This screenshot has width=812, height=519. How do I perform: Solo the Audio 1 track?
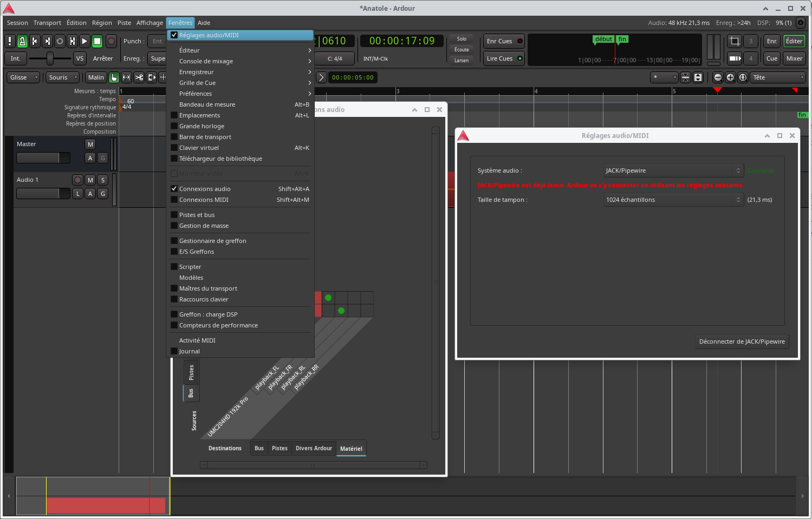tap(102, 180)
